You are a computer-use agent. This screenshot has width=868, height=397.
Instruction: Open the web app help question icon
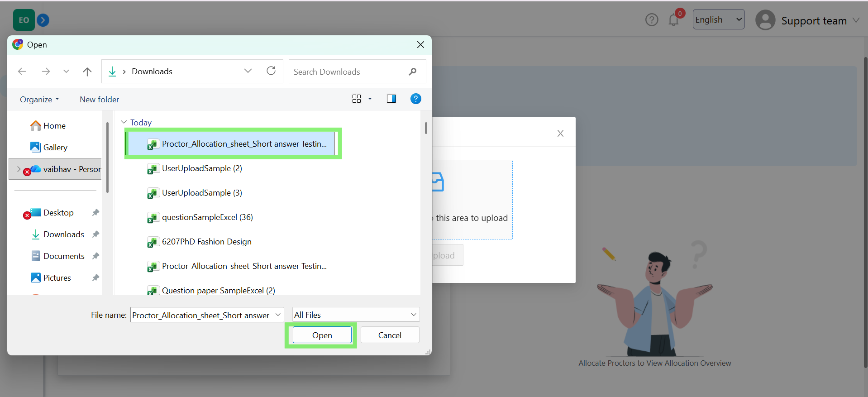click(652, 20)
